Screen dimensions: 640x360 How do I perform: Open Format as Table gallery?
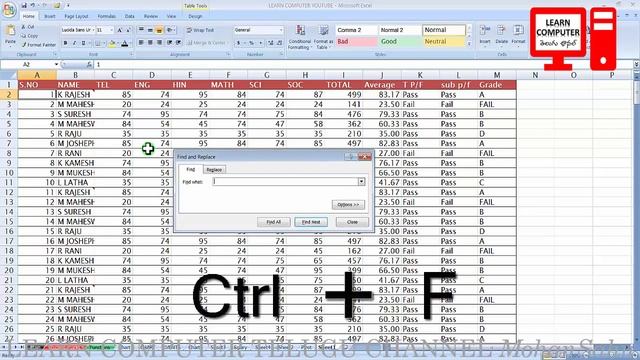pos(324,38)
